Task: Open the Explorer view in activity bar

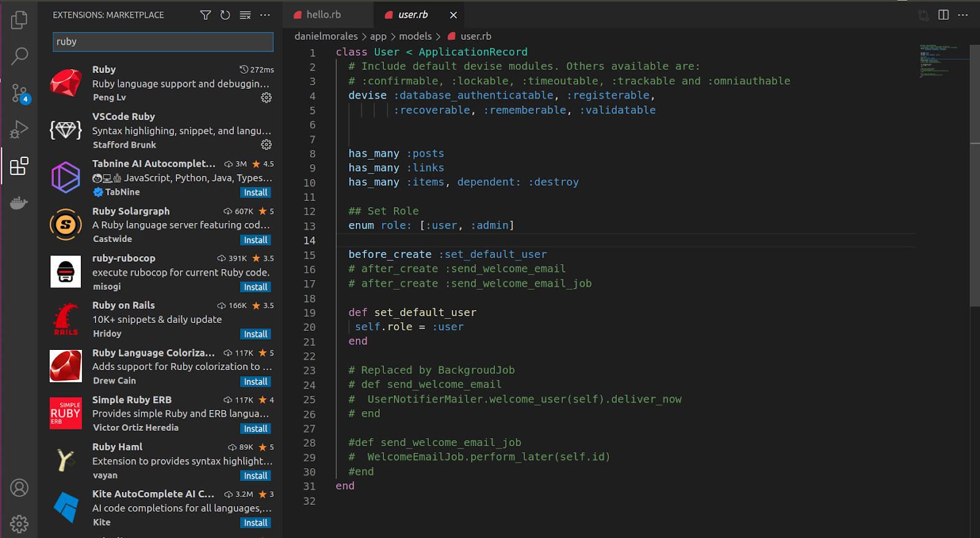Action: coord(19,20)
